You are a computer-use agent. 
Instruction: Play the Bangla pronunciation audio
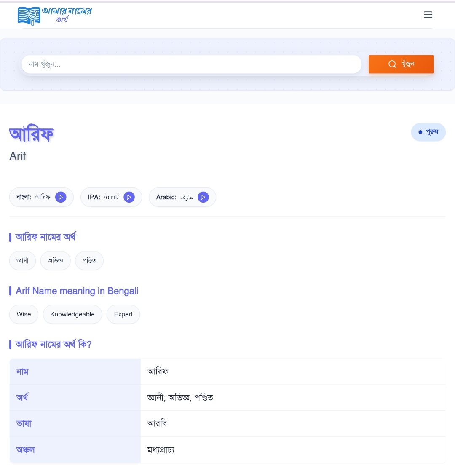[61, 197]
